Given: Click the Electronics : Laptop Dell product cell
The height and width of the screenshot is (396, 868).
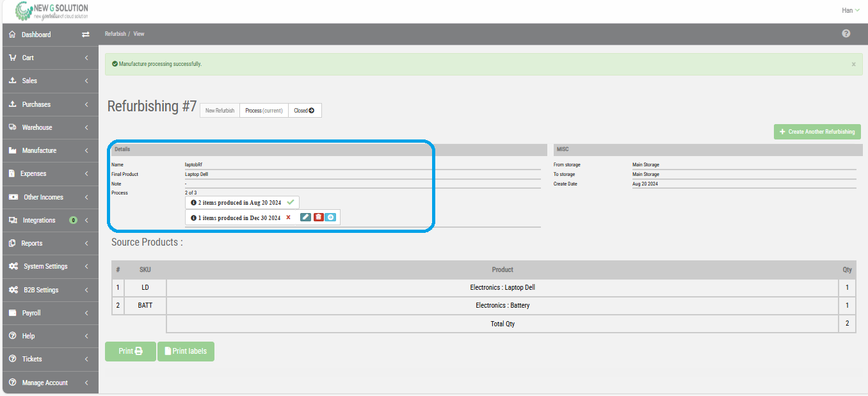Looking at the screenshot, I should 502,288.
